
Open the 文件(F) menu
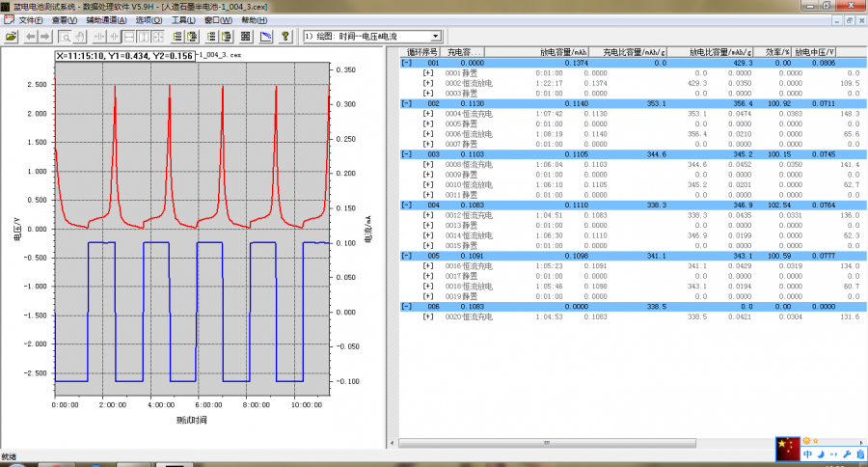tap(31, 19)
